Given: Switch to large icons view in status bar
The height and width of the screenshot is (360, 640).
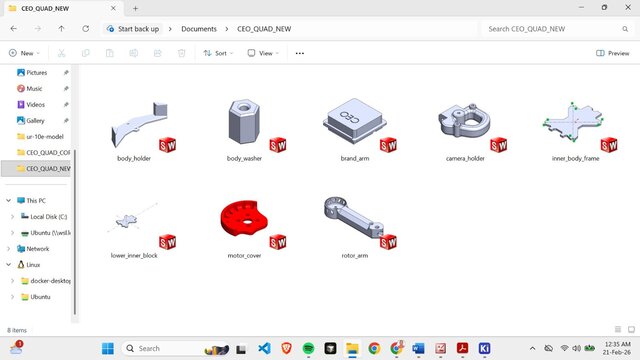Looking at the screenshot, I should [631, 329].
